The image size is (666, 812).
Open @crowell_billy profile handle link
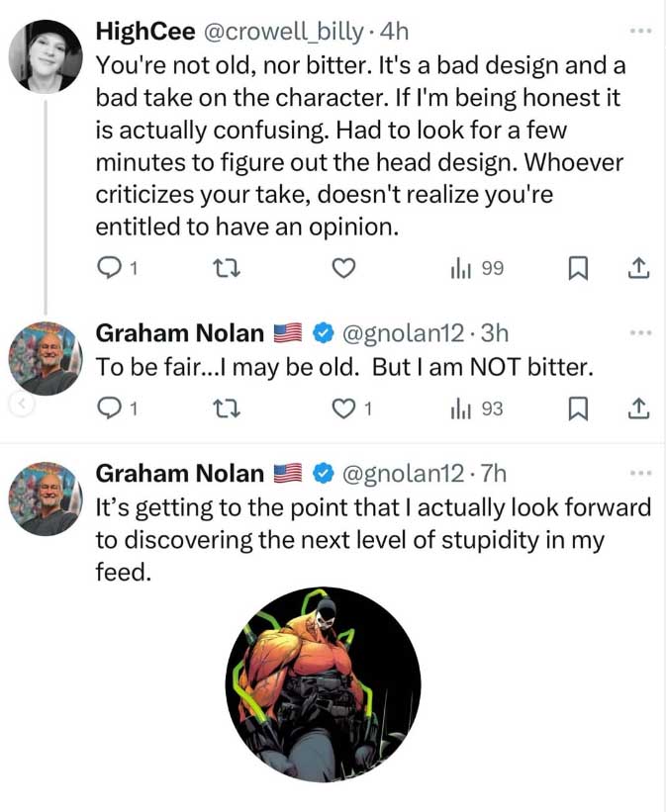click(284, 32)
